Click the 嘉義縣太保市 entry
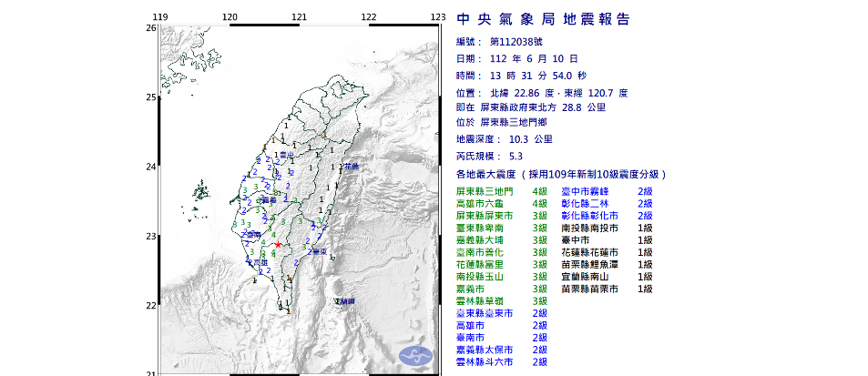The height and width of the screenshot is (376, 868). pos(502,350)
